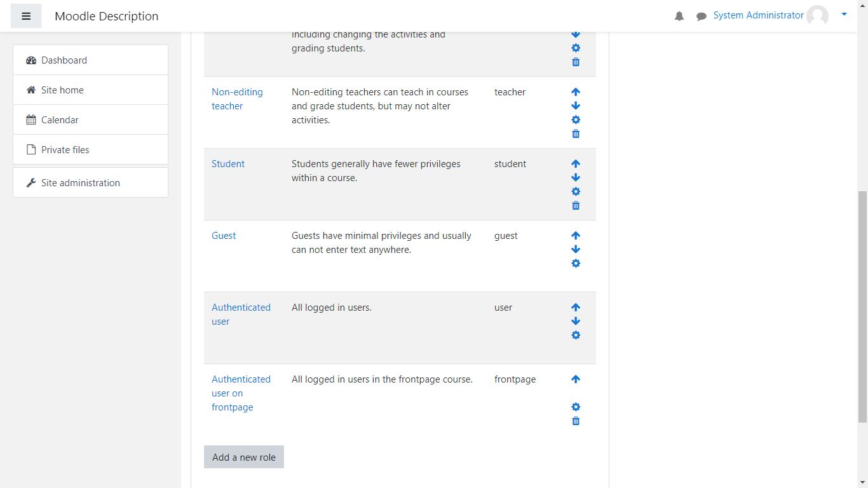868x488 pixels.
Task: Open the messages chat icon
Action: point(702,17)
